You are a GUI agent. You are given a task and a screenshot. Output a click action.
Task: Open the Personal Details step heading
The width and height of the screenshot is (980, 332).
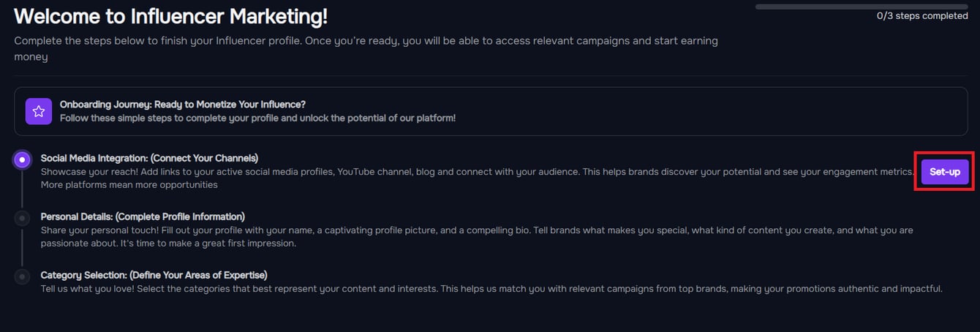(x=143, y=216)
